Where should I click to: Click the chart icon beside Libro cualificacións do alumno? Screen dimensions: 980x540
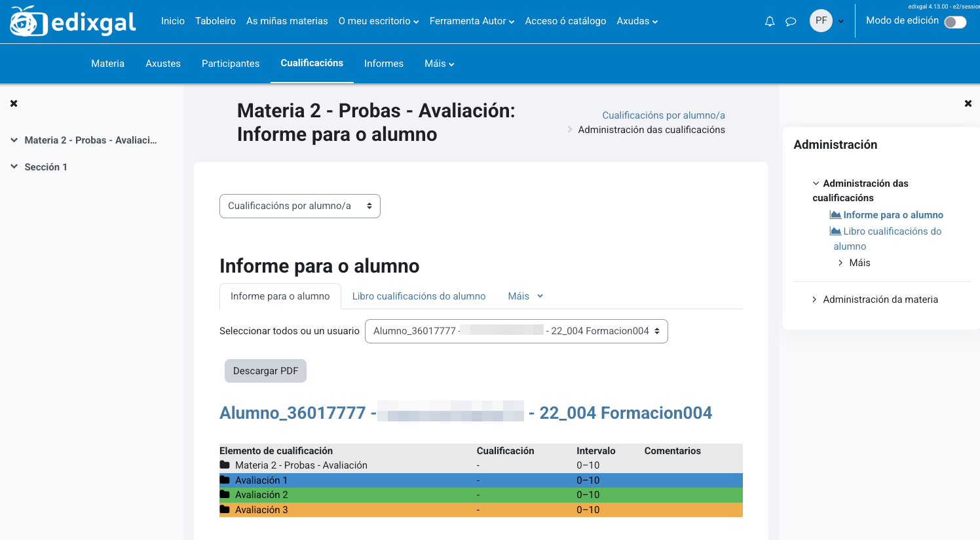(x=835, y=231)
